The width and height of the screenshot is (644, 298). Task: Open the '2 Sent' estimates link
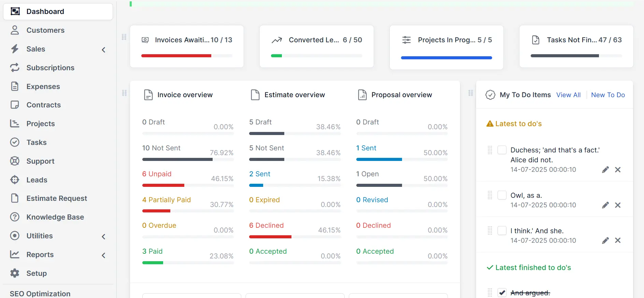click(260, 174)
